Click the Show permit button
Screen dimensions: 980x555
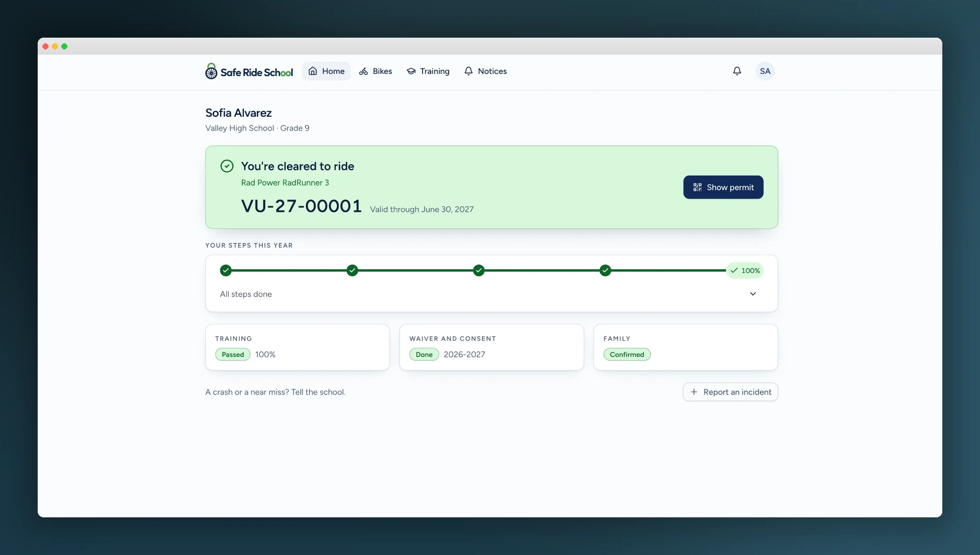coord(723,187)
